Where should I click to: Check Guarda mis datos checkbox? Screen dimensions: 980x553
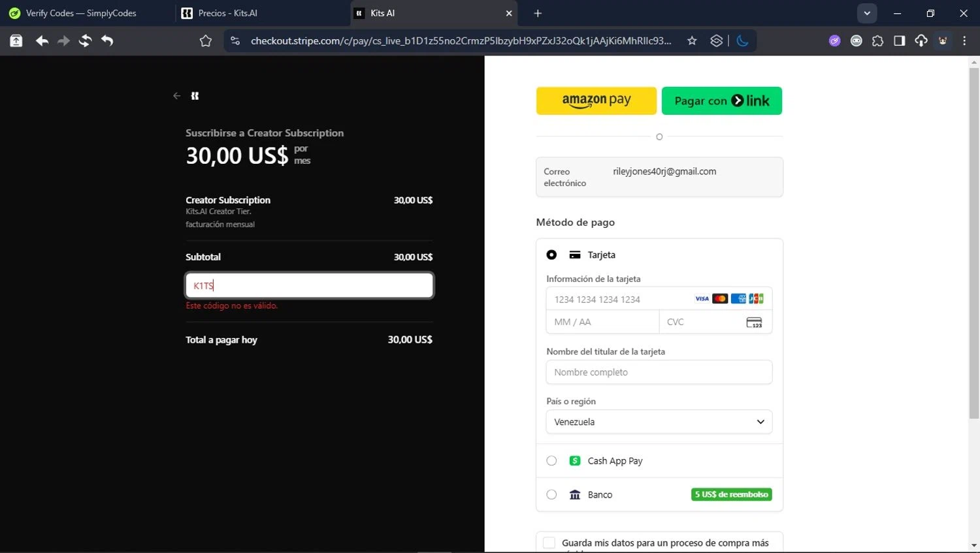pyautogui.click(x=549, y=543)
